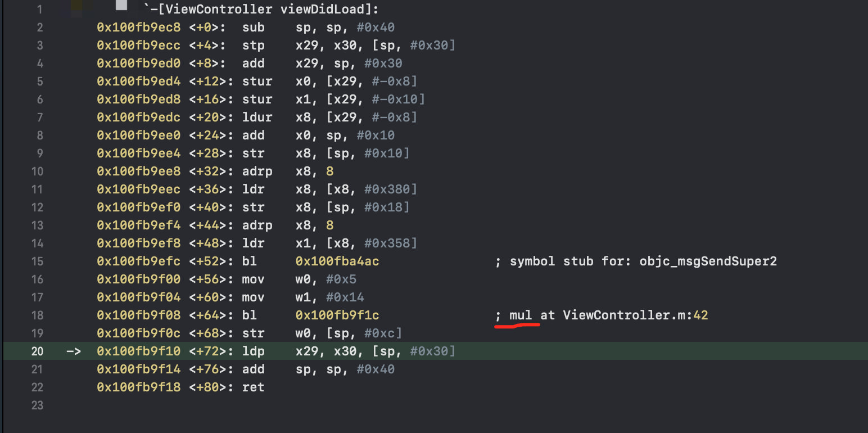This screenshot has height=433, width=868.
Task: Click empty line number 23
Action: coord(37,405)
